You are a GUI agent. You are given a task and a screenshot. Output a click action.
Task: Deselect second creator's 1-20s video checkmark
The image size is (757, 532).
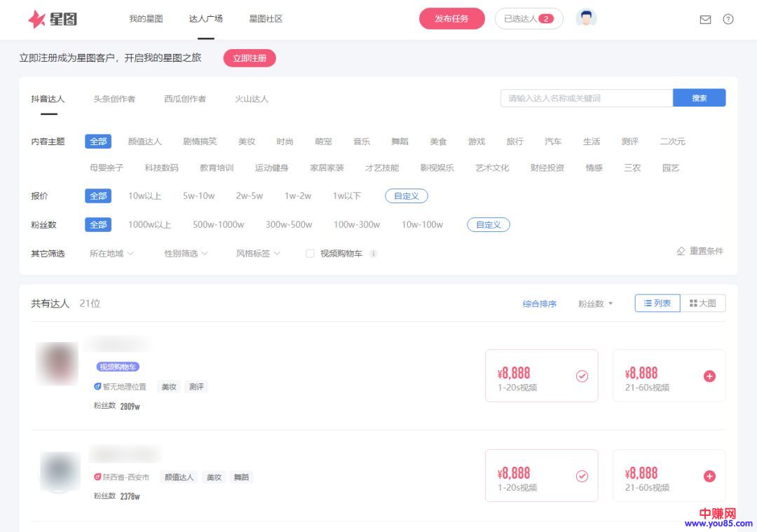click(x=582, y=477)
